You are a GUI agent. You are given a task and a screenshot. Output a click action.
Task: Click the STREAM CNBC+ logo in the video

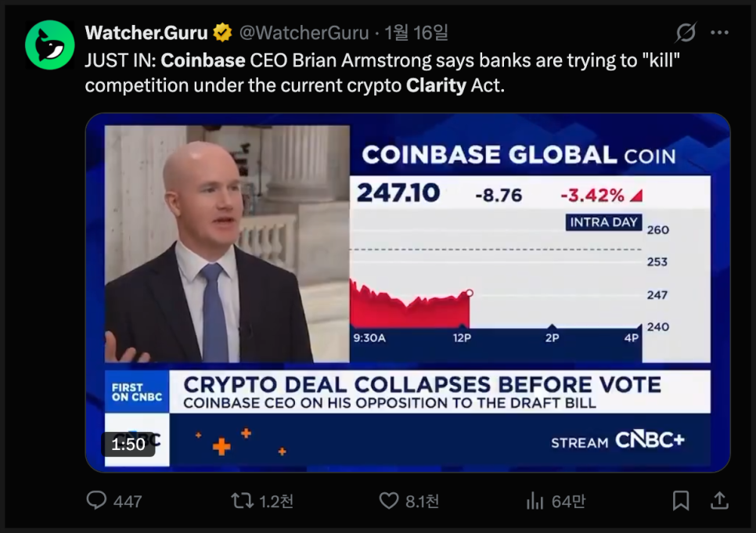point(617,441)
